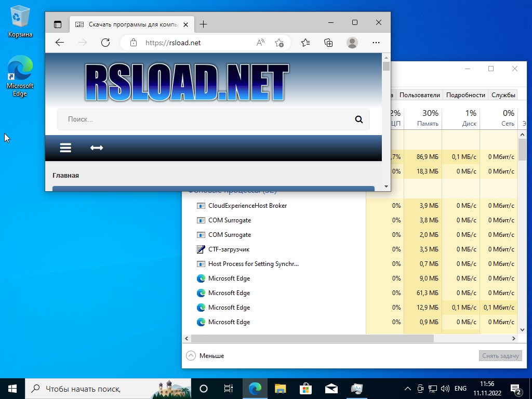Image resolution: width=532 pixels, height=399 pixels.
Task: Open Microsoft Store from the taskbar
Action: [x=305, y=389]
